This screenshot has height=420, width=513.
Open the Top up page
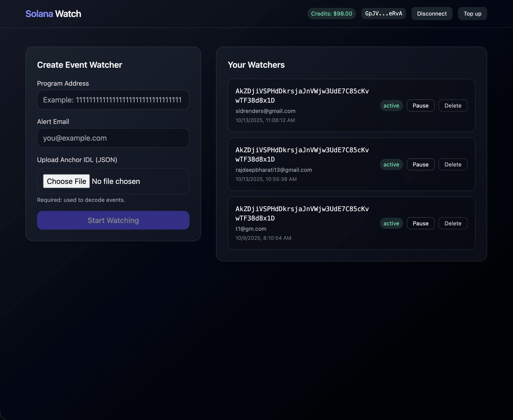pyautogui.click(x=472, y=14)
